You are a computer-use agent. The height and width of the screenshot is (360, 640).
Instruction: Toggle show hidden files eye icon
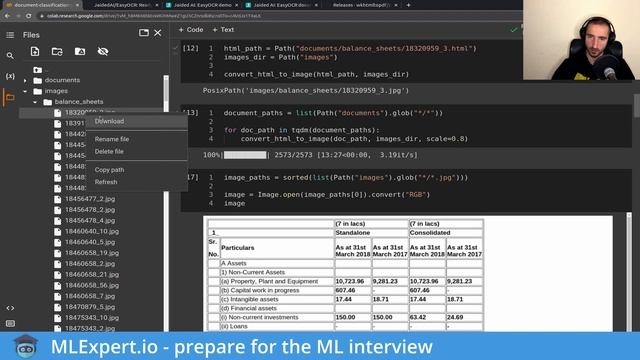coord(103,51)
